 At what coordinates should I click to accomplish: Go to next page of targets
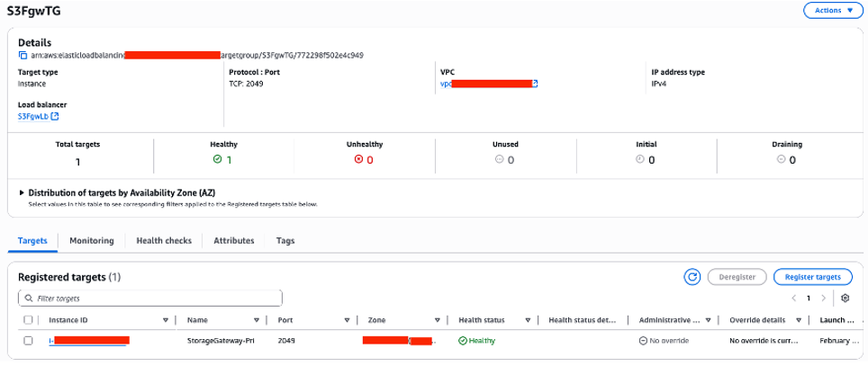(x=823, y=298)
